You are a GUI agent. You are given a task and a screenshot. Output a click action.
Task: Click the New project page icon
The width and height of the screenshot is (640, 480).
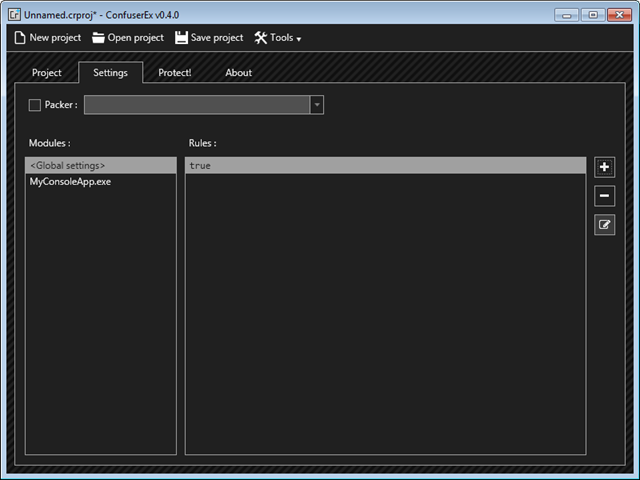click(x=20, y=38)
